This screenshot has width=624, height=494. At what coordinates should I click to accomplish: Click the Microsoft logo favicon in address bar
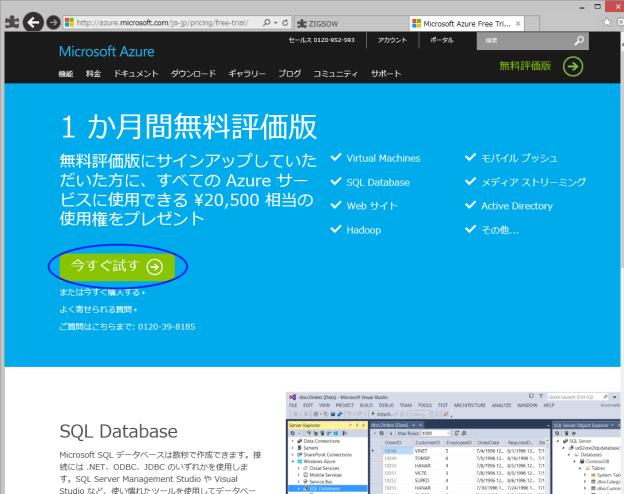(69, 23)
